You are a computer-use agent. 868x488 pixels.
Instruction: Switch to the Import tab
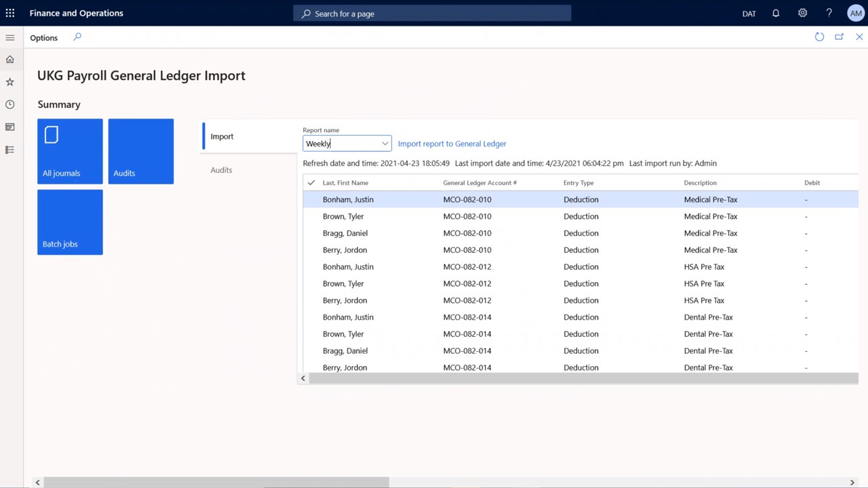pos(250,136)
